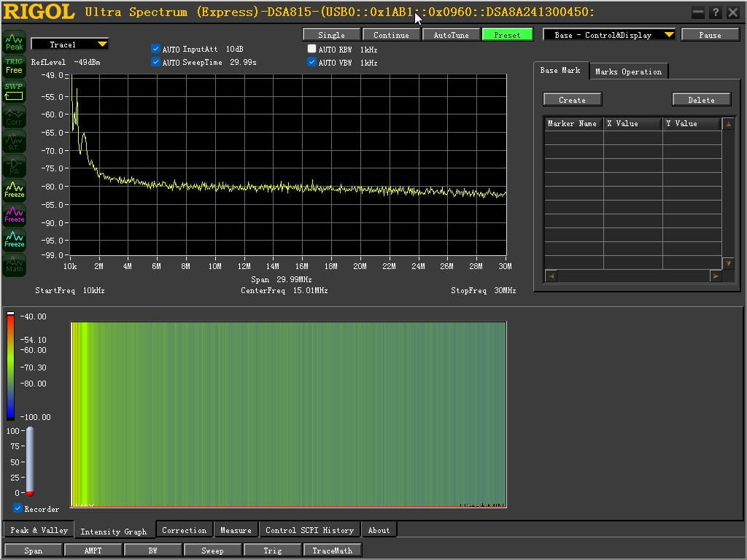Click the marker table scroll right arrow

point(716,276)
